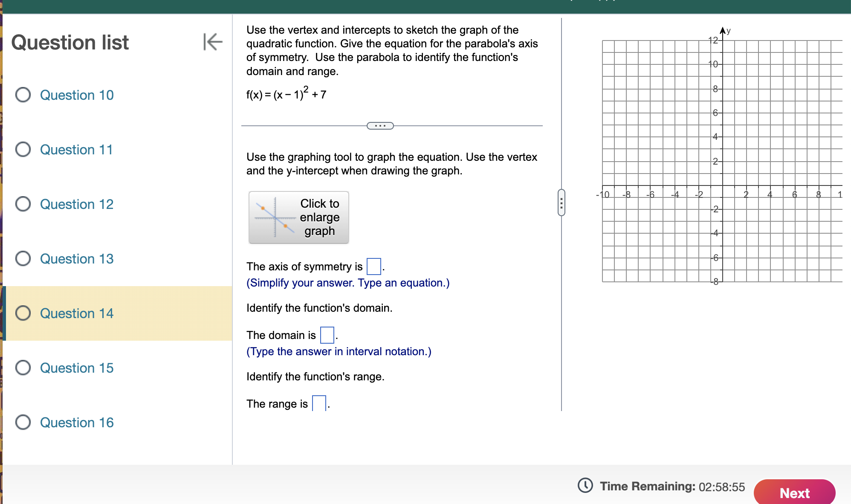851x504 pixels.
Task: Collapse the Question list panel arrow
Action: point(213,42)
